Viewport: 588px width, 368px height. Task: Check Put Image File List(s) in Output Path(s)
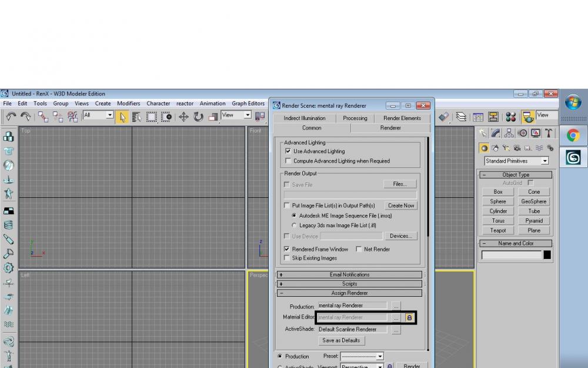coord(286,205)
